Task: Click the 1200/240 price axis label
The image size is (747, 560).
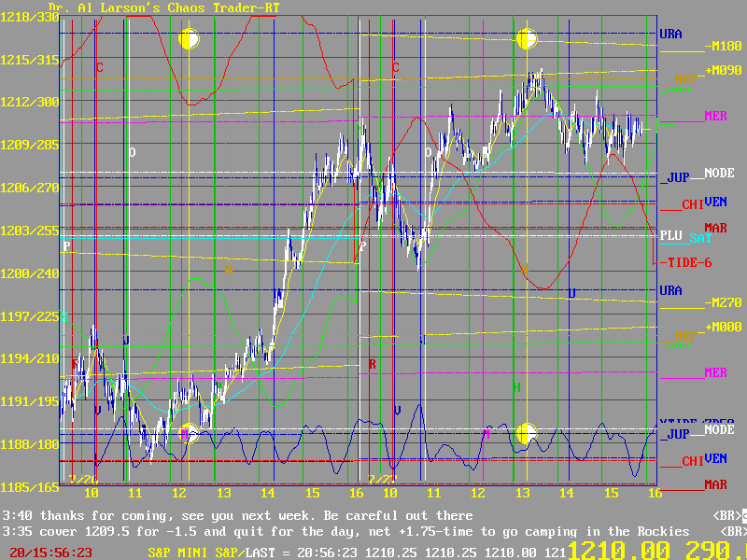Action: [30, 273]
